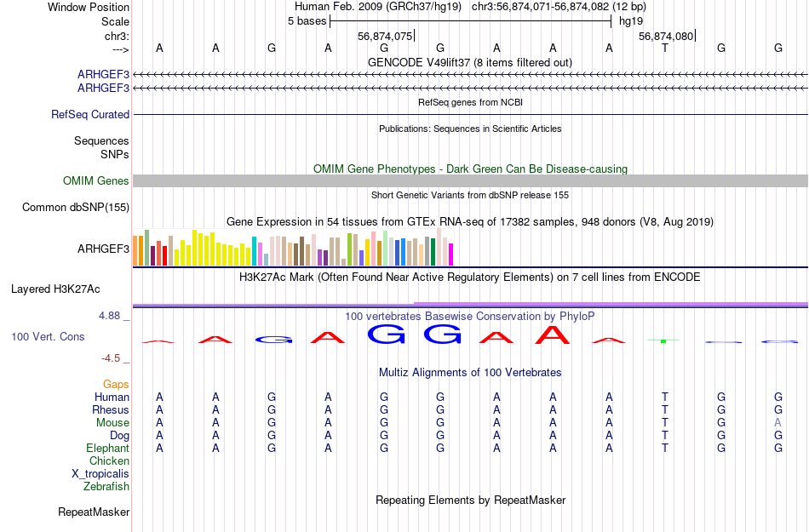Screen dimensions: 809x532
Task: Click the 'Human Feb. 2009 (GRCh37/hg19)' assembly text
Action: 377,7
